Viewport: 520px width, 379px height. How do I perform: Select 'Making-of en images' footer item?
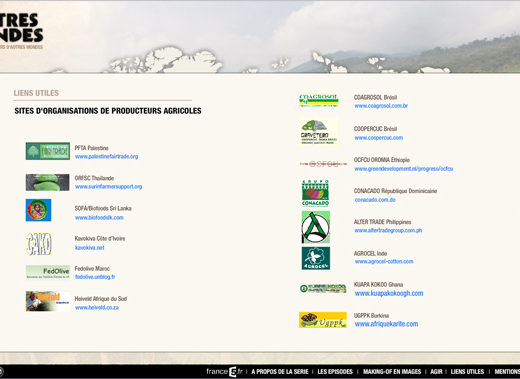tap(392, 371)
